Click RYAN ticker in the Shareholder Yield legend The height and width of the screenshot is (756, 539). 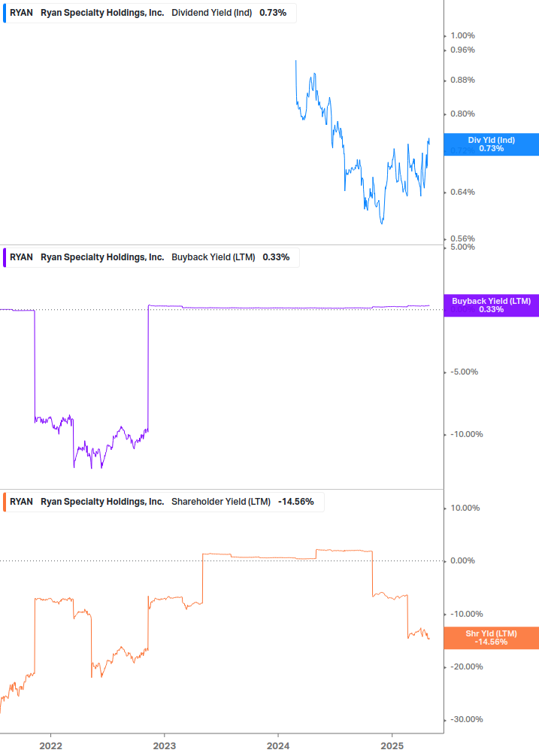pyautogui.click(x=21, y=502)
